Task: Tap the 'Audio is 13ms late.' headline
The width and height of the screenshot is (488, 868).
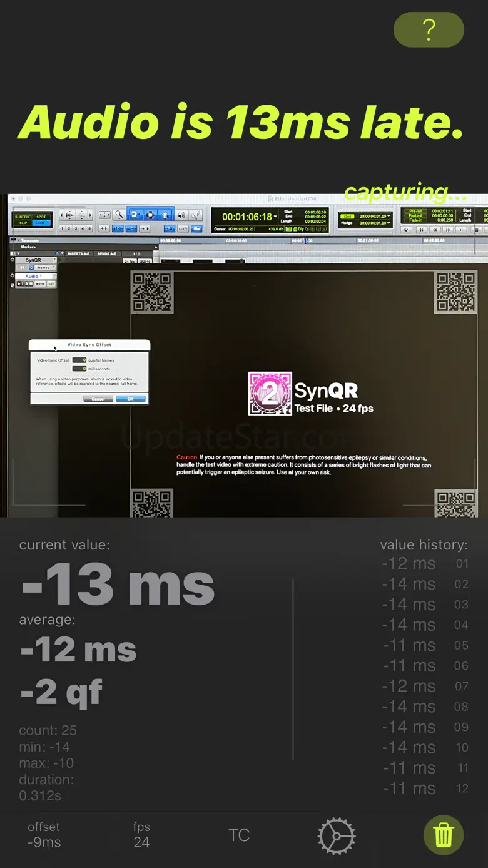Action: point(240,121)
